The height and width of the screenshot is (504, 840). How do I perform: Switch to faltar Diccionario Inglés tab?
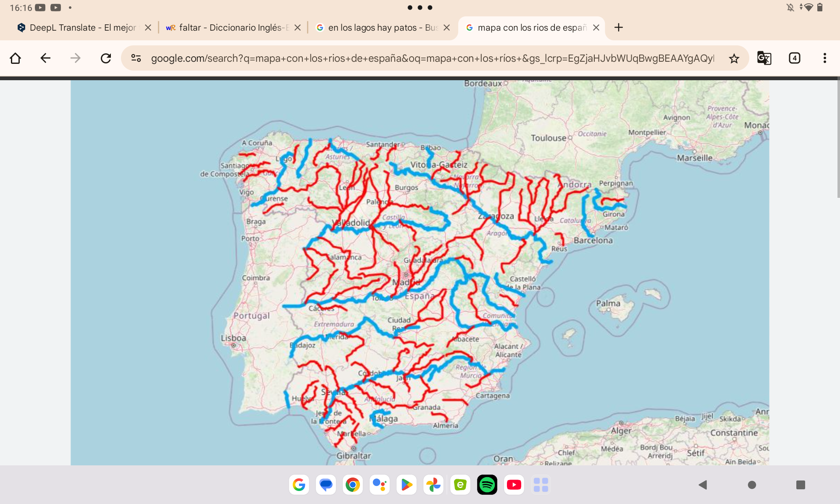[227, 28]
